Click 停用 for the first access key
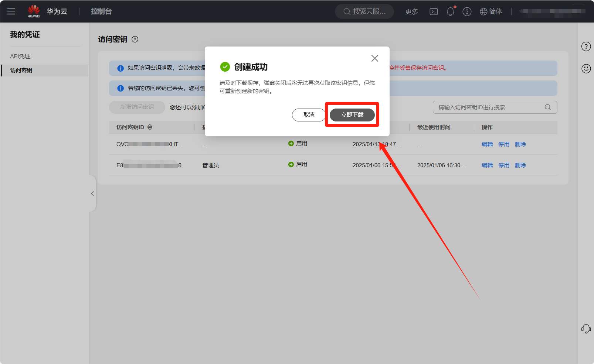Image resolution: width=594 pixels, height=364 pixels. [503, 144]
